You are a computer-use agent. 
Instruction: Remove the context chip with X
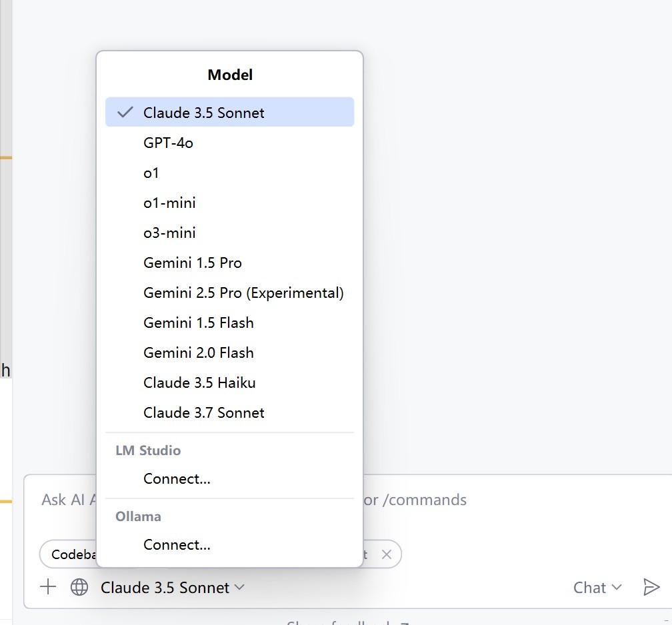pos(386,554)
